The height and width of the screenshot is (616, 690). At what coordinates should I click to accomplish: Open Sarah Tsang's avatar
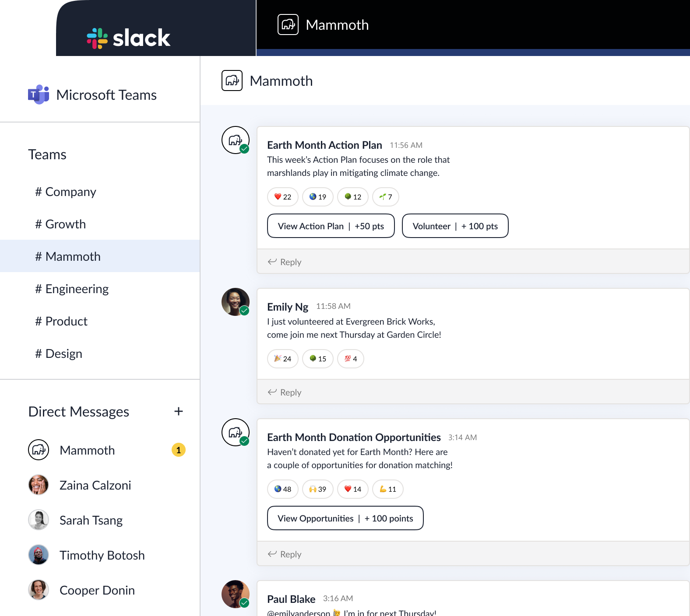pos(39,520)
